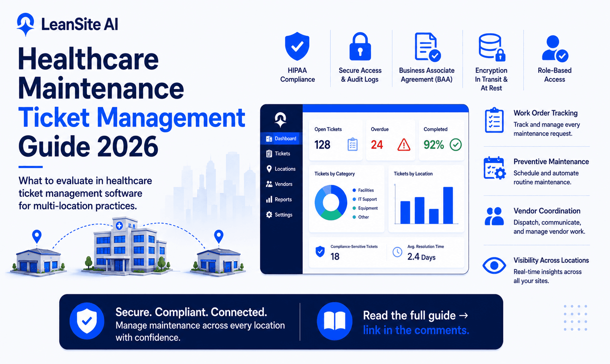Click the Work Order Tracking heading
Image resolution: width=610 pixels, height=364 pixels.
[545, 113]
